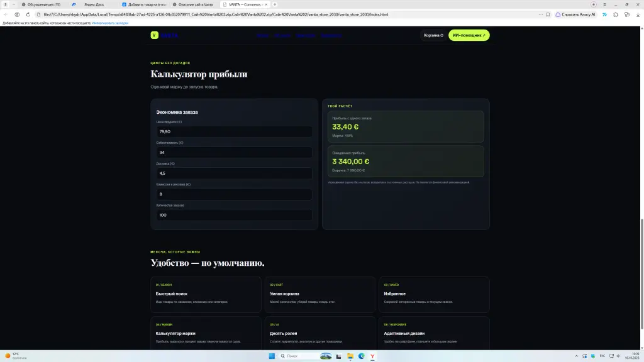This screenshot has height=362, width=644.
Task: Open the address bar three-dots menu
Action: tap(540, 14)
